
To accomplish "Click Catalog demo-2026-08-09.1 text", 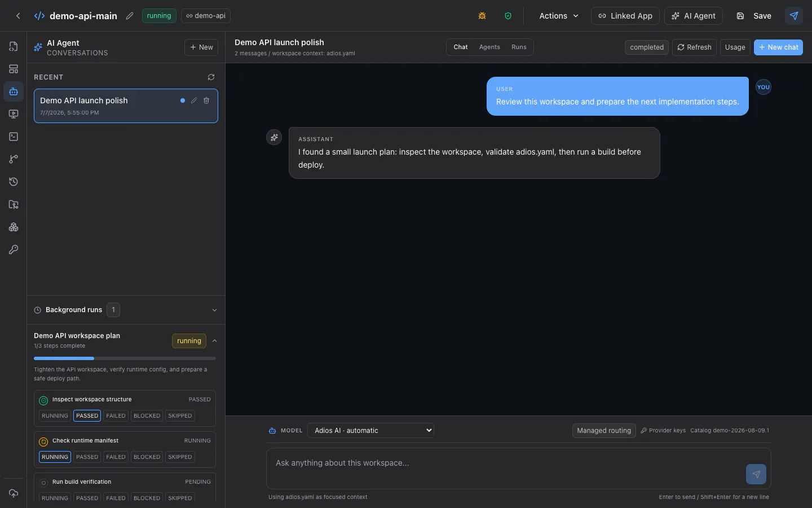I will [730, 431].
